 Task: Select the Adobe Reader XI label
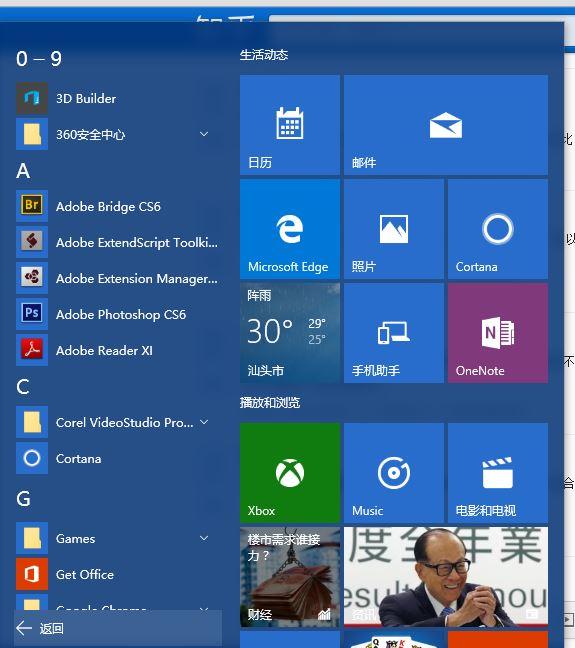tap(104, 350)
